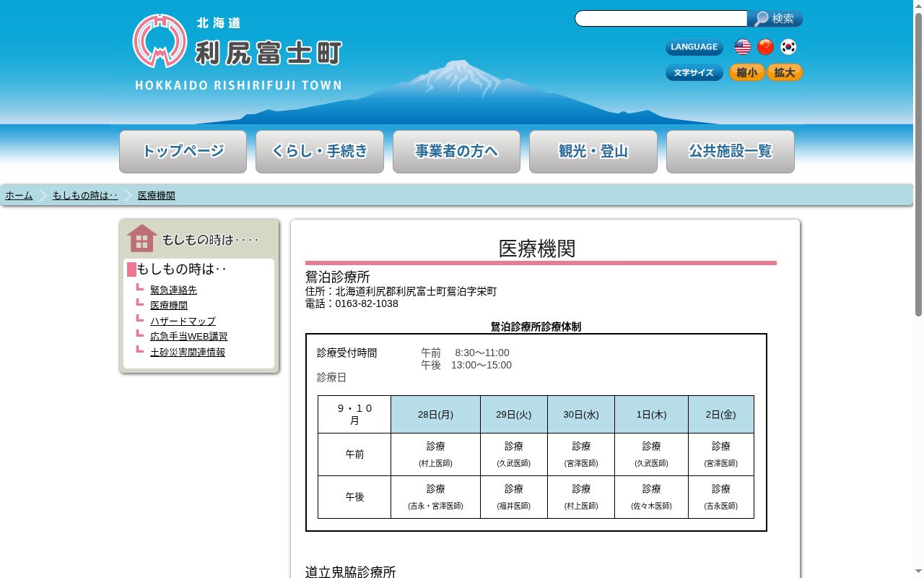Open the 事業者の方へ menu tab
This screenshot has width=924, height=578.
pos(456,152)
